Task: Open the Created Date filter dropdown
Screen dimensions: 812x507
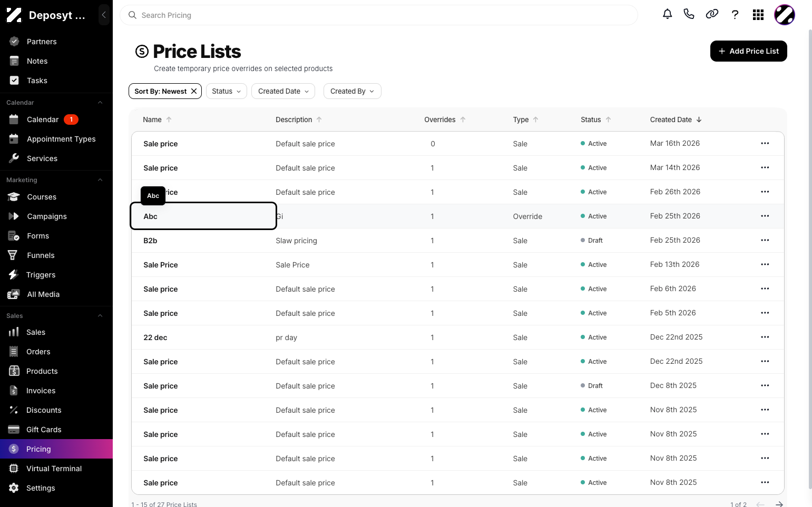Action: (x=283, y=91)
